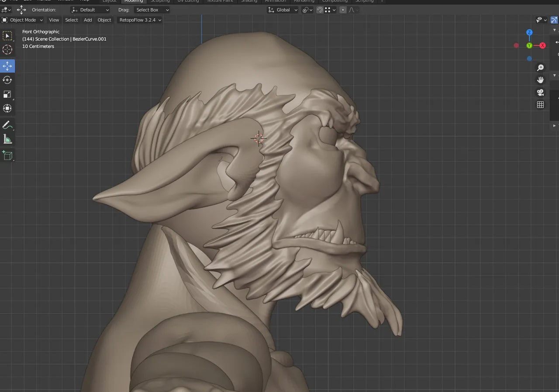Switch to the Scripting workspace tab
Screen dimensions: 559x392
click(365, 1)
